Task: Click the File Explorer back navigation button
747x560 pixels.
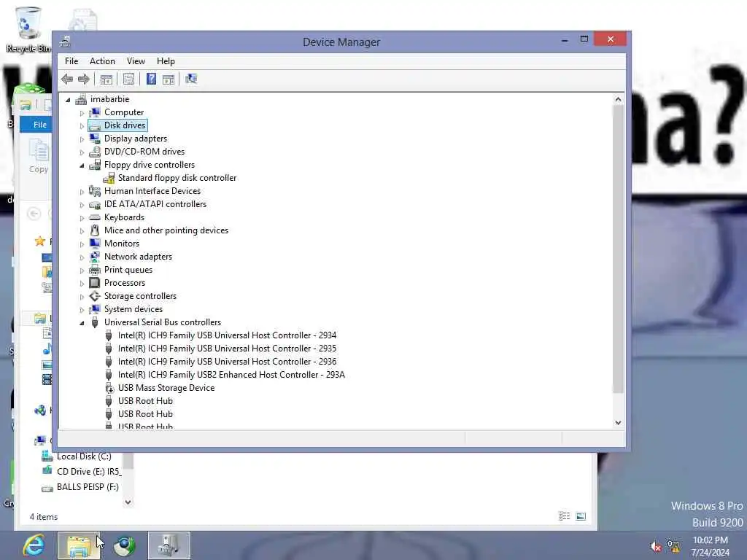Action: [34, 214]
